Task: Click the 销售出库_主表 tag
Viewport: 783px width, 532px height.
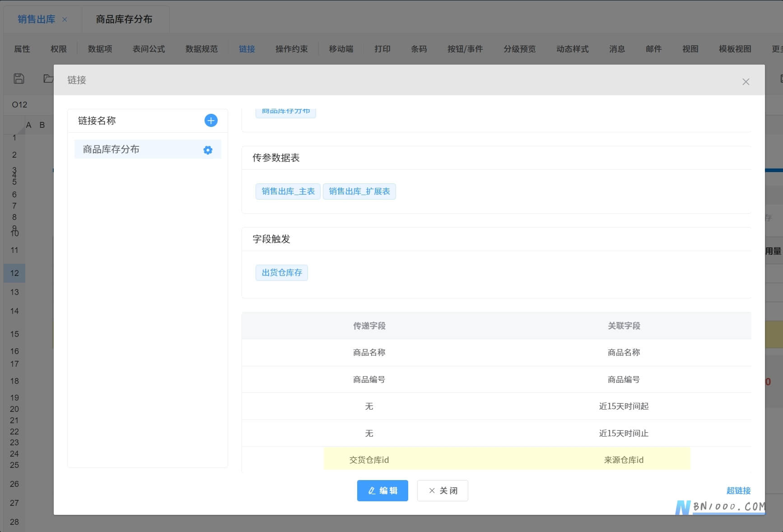Action: coord(288,191)
